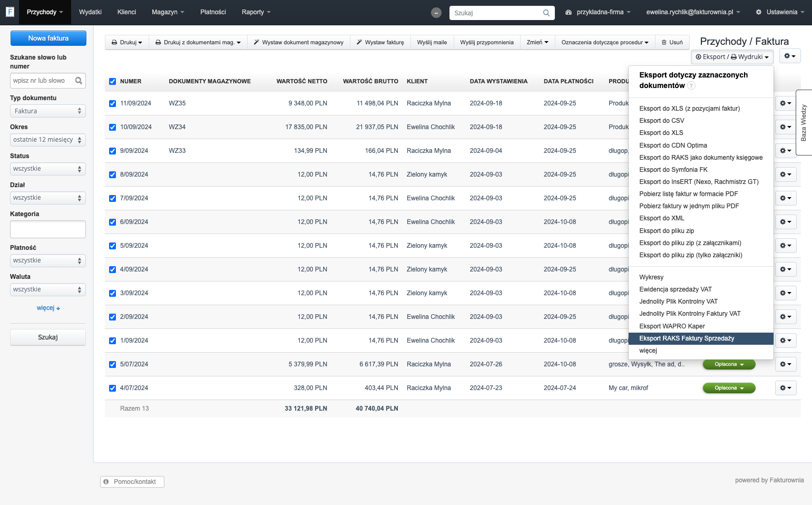Open the Dział dropdown

tap(48, 198)
